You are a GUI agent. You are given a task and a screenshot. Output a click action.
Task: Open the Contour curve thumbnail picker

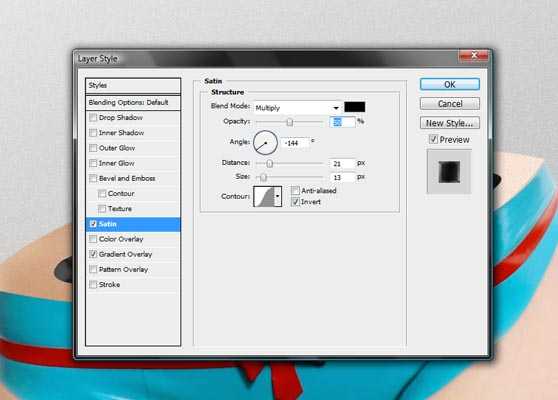264,196
